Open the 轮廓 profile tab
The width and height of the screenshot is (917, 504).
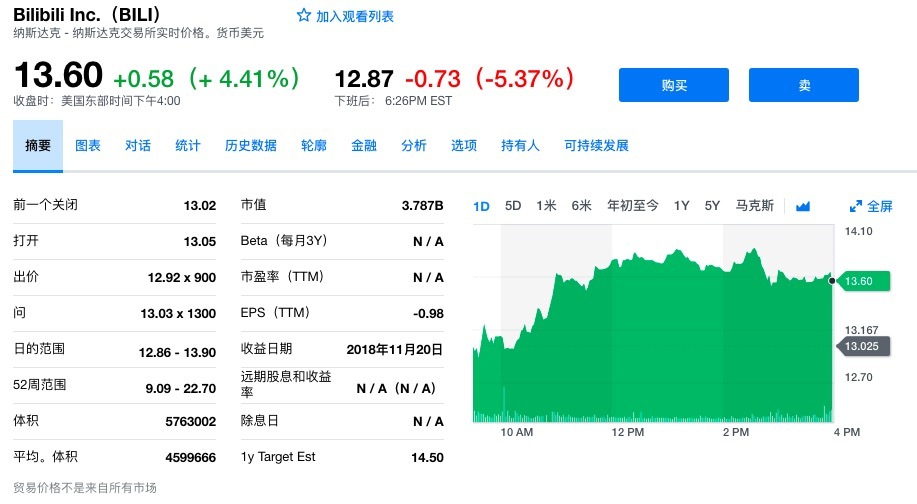pyautogui.click(x=313, y=146)
